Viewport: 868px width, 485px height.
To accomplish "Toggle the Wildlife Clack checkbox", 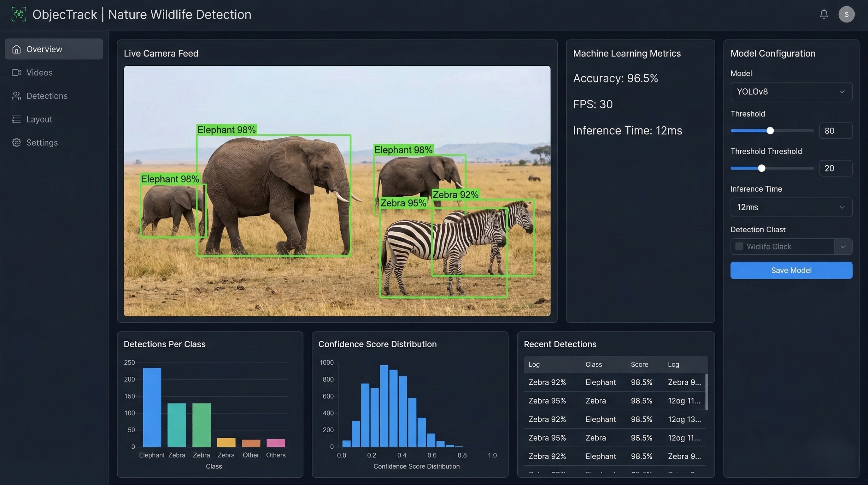I will point(739,247).
